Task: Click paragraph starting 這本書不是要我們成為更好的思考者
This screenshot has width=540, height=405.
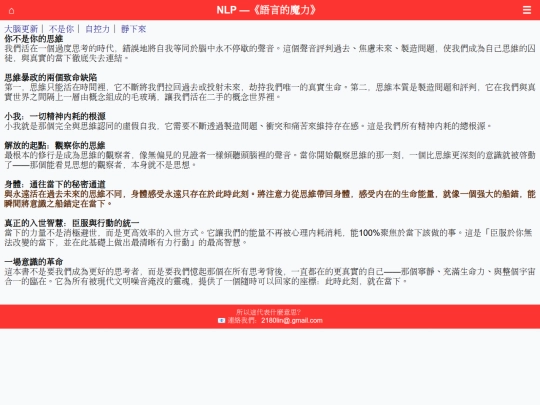Action: (x=270, y=276)
